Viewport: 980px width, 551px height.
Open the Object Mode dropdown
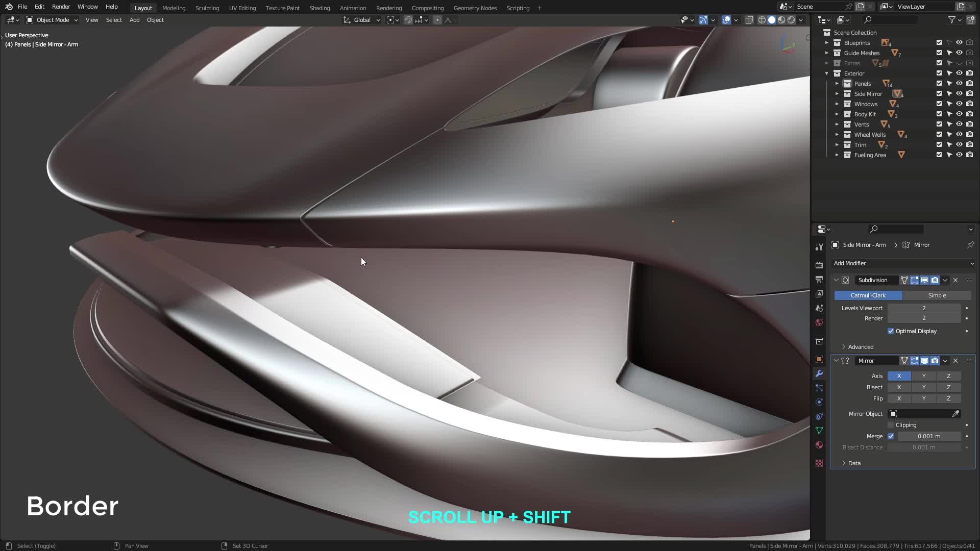[52, 20]
